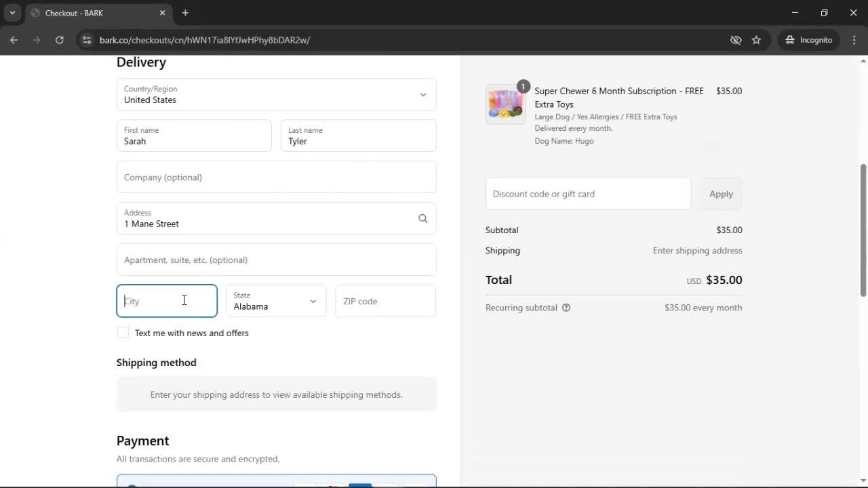
Task: Open the Chrome three-dot menu
Action: (x=854, y=40)
